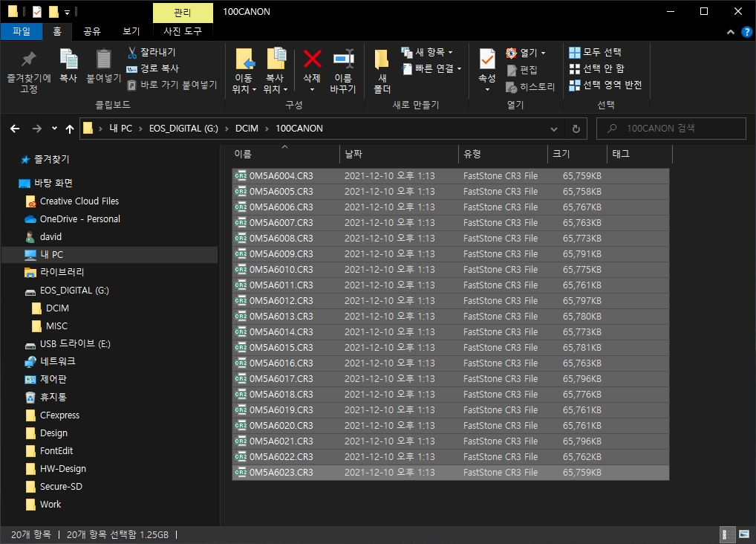Click 즐겨찾기에 고정 pin icon
The image size is (756, 544).
[x=29, y=59]
